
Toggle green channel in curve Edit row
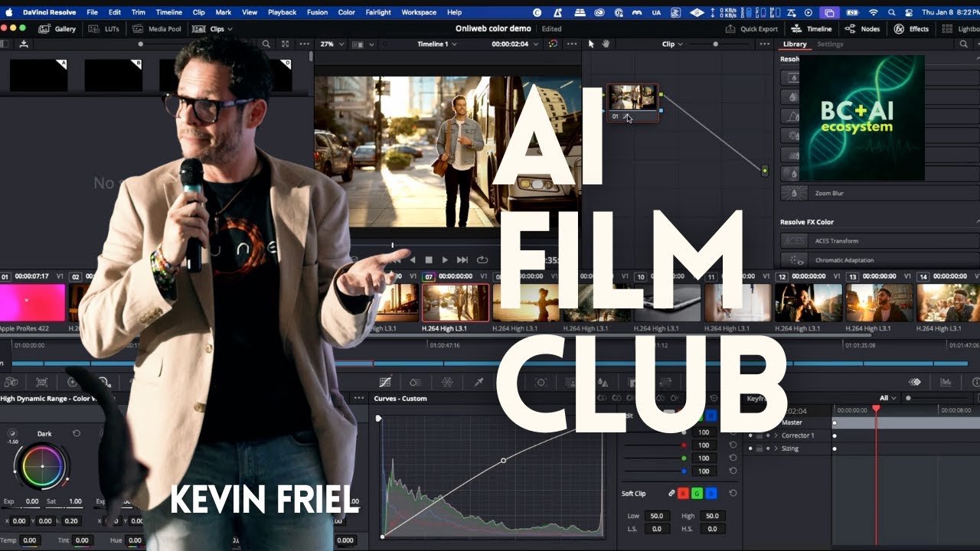[698, 416]
